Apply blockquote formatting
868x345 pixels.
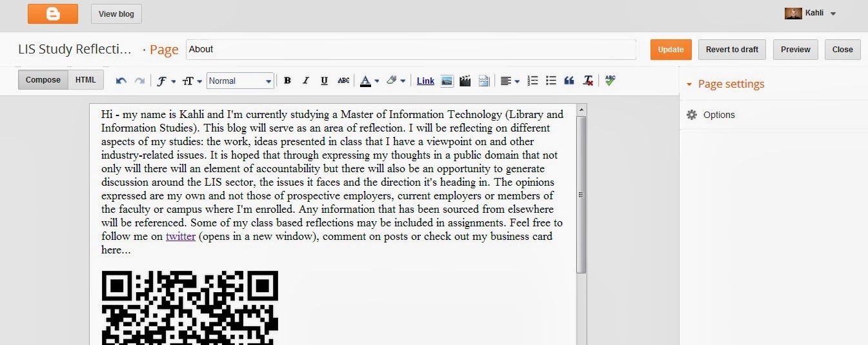(x=569, y=81)
